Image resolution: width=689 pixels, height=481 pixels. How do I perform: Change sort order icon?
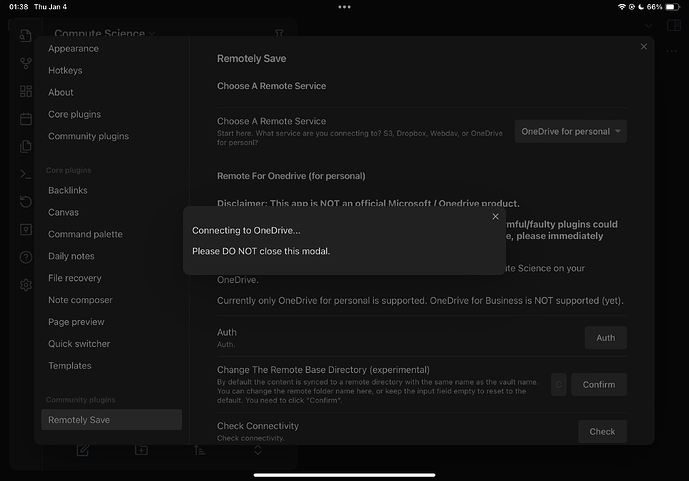pyautogui.click(x=199, y=450)
